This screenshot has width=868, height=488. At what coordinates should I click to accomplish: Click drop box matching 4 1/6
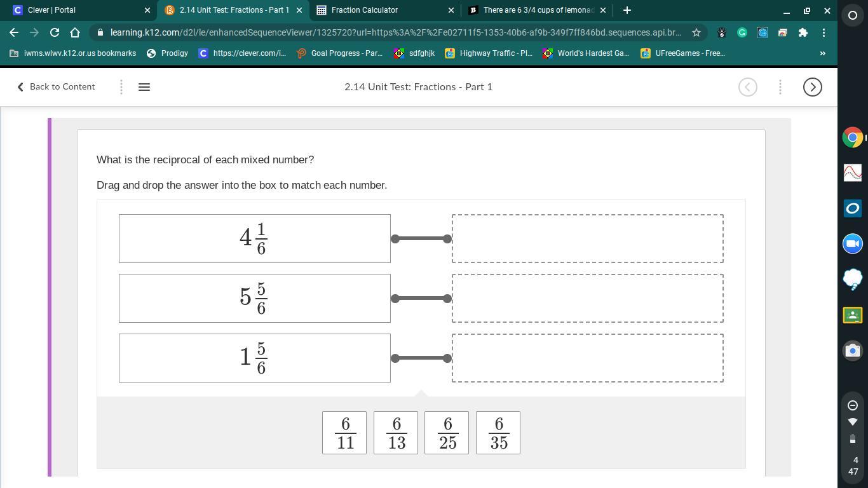[x=588, y=238]
